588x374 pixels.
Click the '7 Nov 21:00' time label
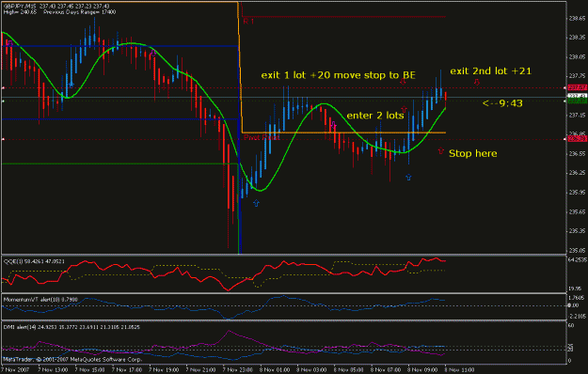point(201,370)
